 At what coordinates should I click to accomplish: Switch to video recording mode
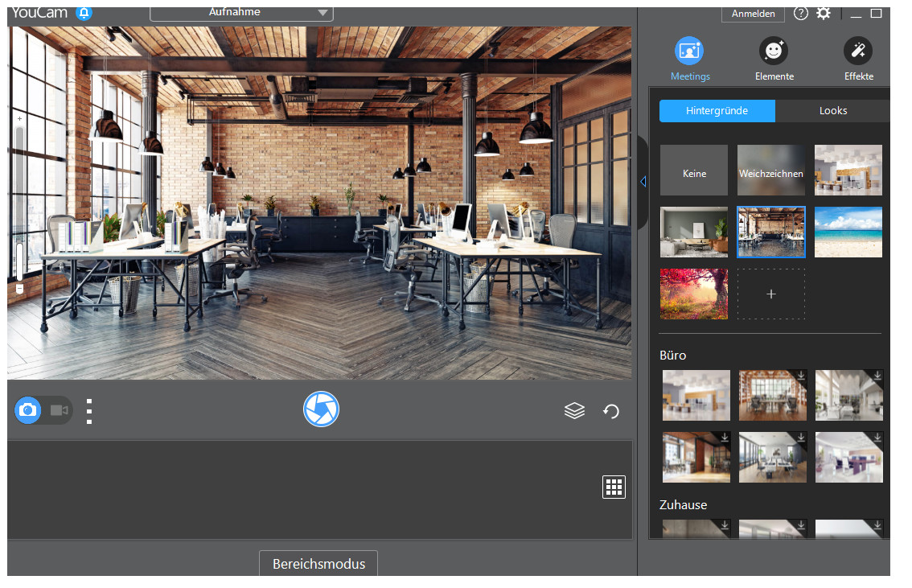(59, 410)
